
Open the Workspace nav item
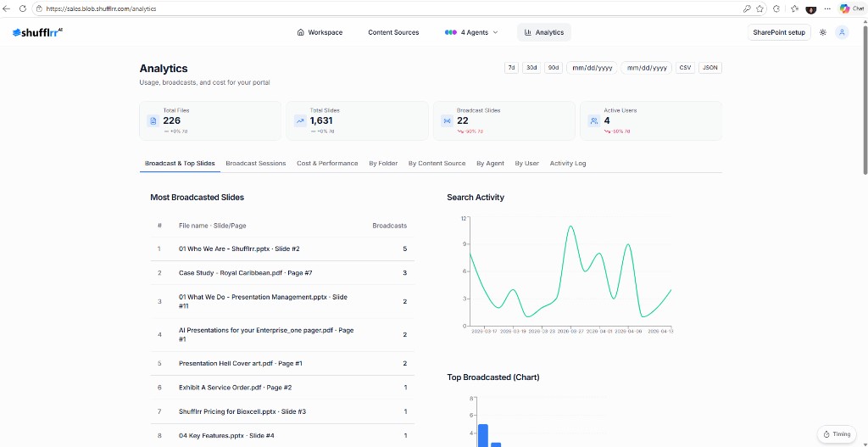(320, 32)
